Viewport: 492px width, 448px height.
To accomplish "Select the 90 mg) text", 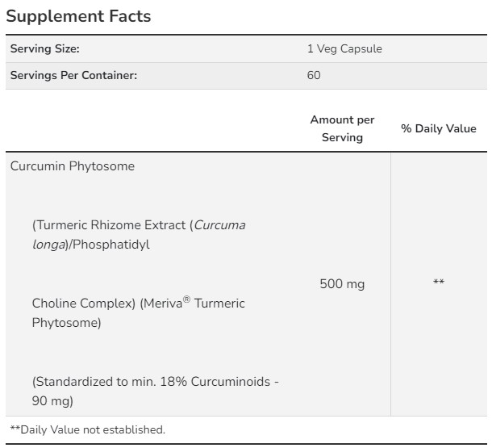I will 53,401.
